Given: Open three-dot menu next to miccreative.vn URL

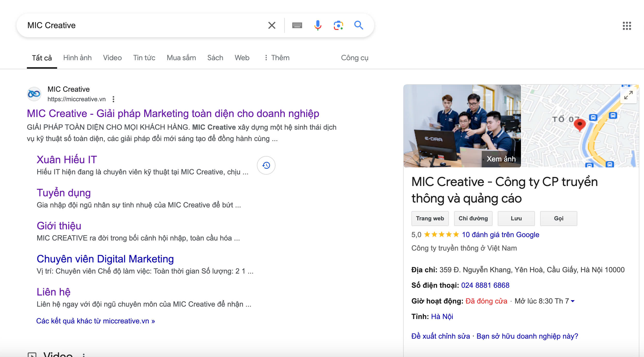Looking at the screenshot, I should click(x=113, y=99).
